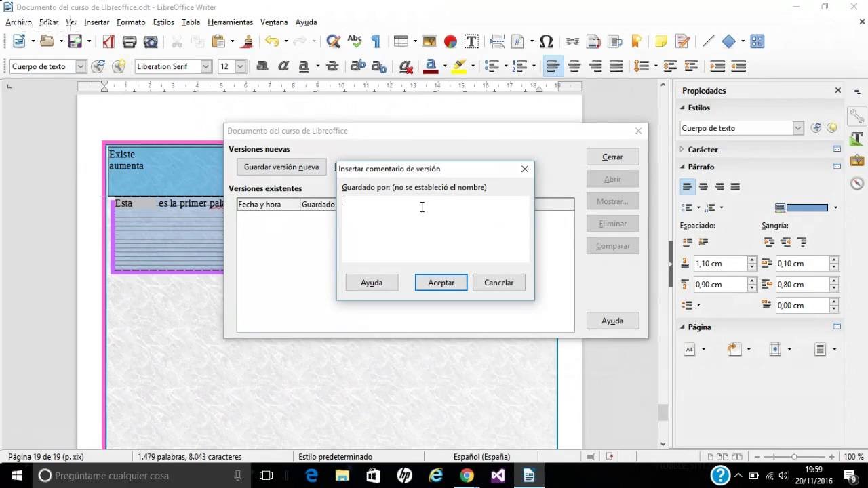Open the Insertar menu
Image resolution: width=868 pixels, height=488 pixels.
97,22
